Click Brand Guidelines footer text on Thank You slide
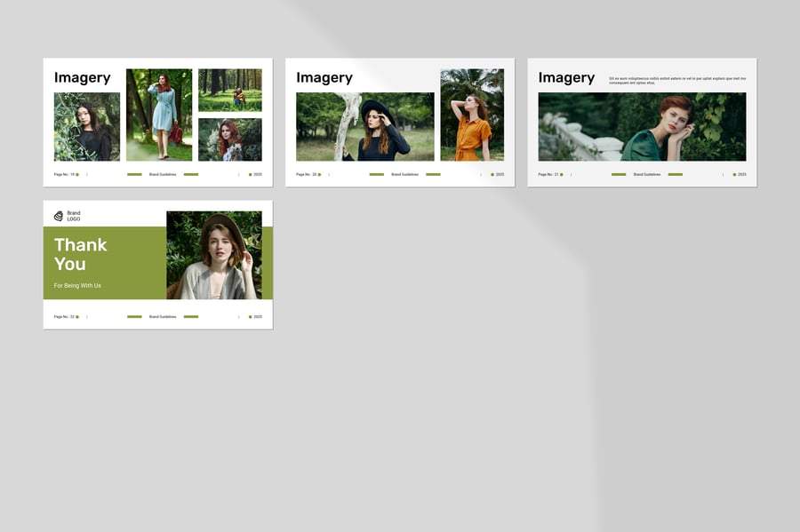Image resolution: width=800 pixels, height=532 pixels. [x=163, y=317]
